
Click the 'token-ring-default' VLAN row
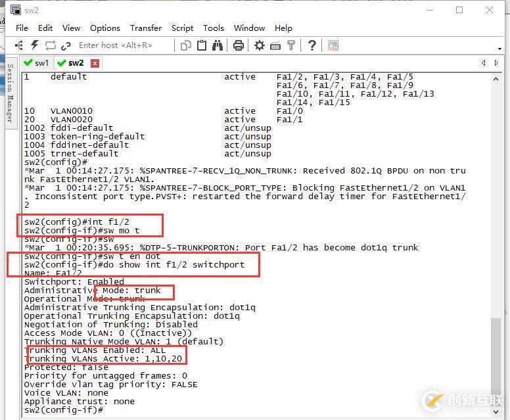148,137
